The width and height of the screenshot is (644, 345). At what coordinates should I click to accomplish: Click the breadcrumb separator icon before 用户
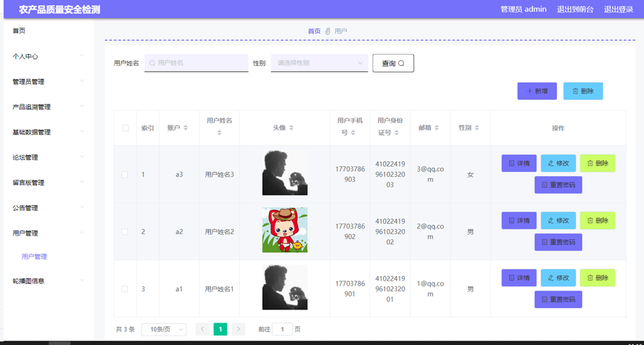(328, 31)
